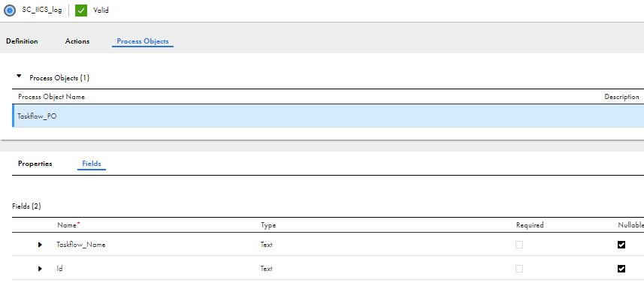Click the Text type of Id
This screenshot has height=292, width=644.
[266, 269]
